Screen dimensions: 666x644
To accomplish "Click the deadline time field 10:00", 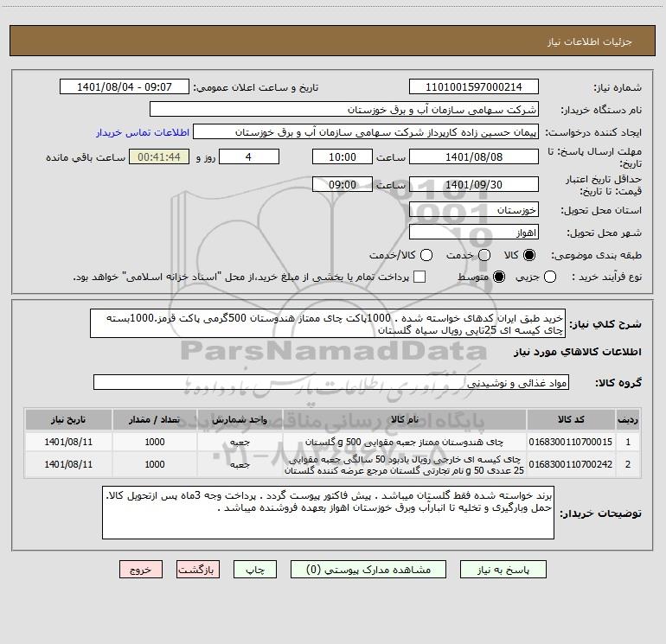I will [343, 156].
